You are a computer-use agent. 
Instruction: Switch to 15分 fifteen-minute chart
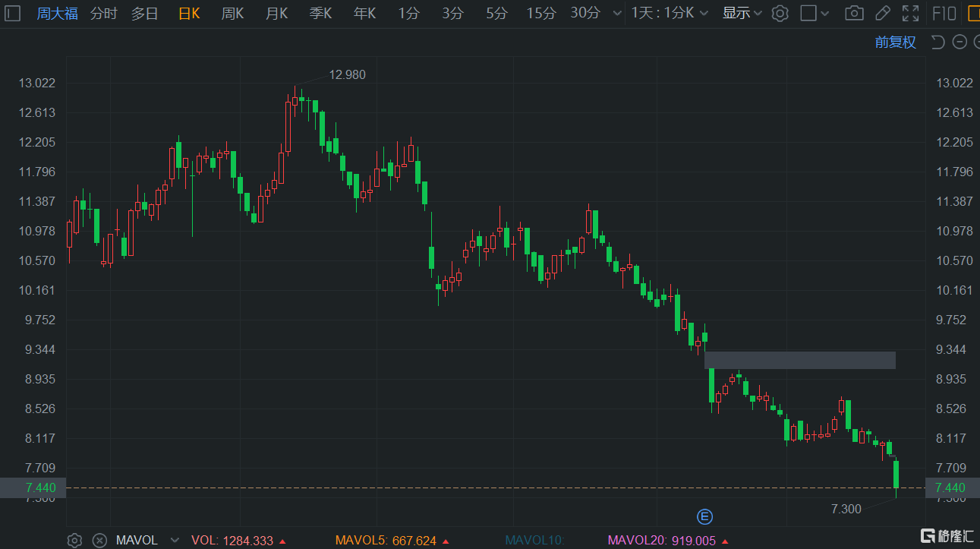(541, 13)
